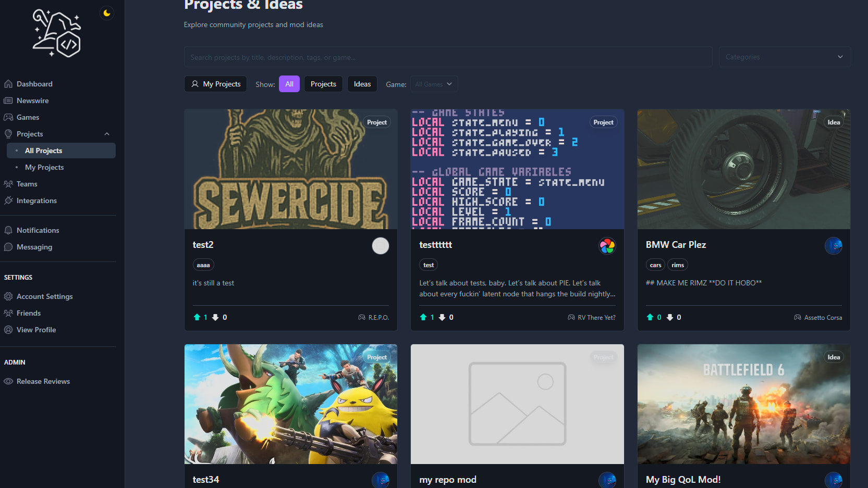Screen dimensions: 868x488
Task: Open the Sewercide project thumbnail
Action: [291, 169]
